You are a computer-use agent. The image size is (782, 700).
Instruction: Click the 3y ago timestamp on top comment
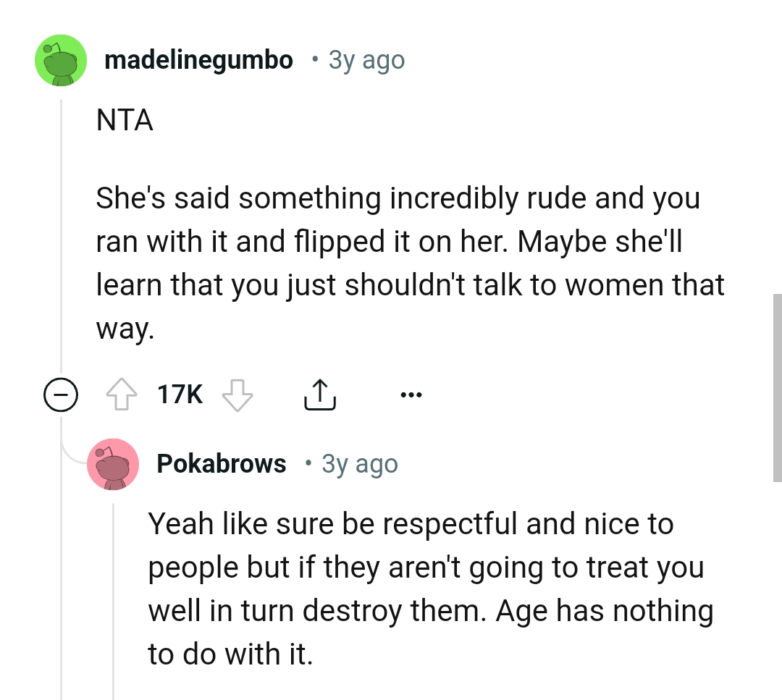click(x=366, y=60)
